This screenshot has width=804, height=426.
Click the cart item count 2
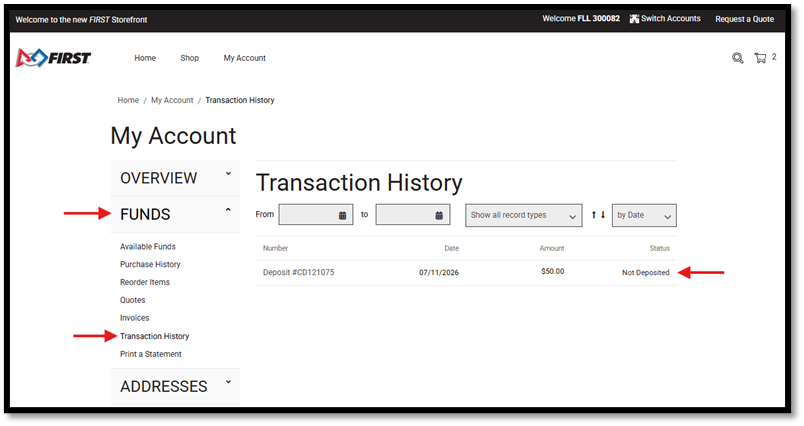coord(774,57)
